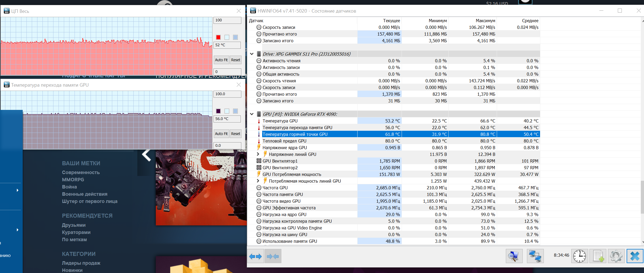Pick the red graph color swatch in ЦП Весь

(218, 37)
